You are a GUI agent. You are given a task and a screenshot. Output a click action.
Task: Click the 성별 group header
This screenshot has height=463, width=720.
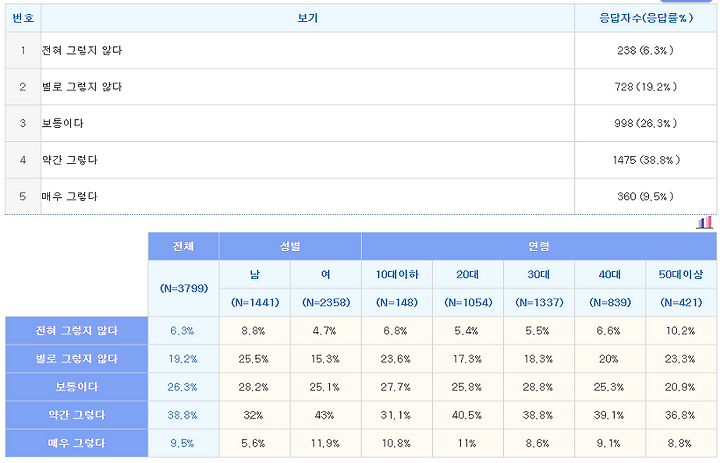click(290, 247)
